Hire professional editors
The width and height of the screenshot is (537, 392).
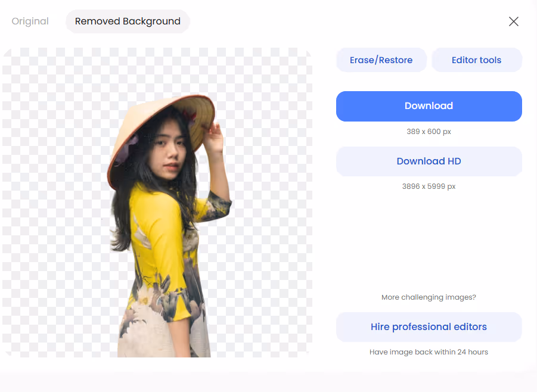[429, 327]
